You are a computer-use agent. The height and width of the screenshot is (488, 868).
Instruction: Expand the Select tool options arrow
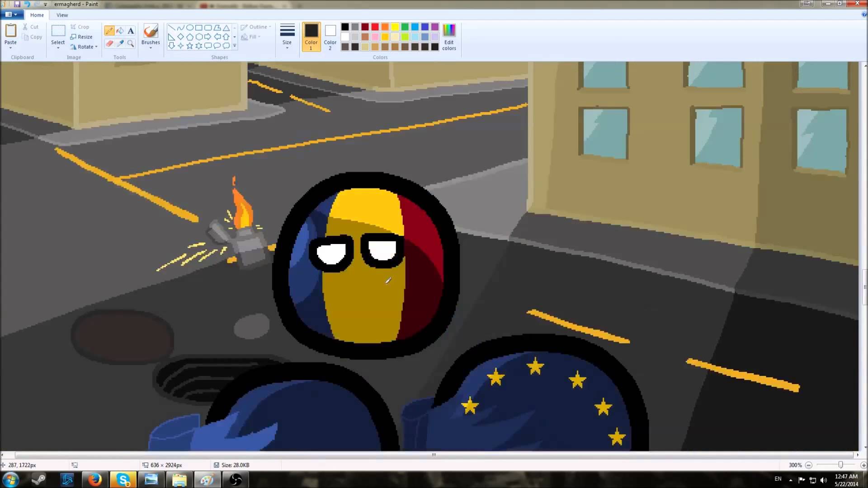tap(58, 47)
